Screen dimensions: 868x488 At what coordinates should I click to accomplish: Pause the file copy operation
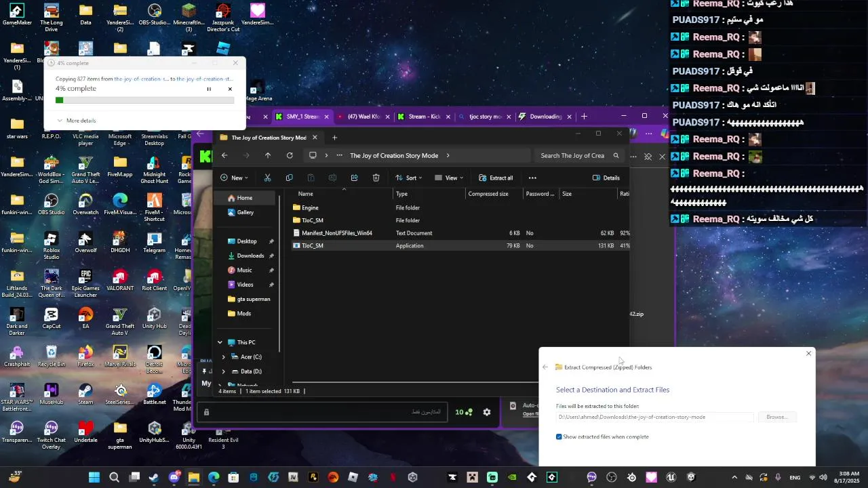209,89
